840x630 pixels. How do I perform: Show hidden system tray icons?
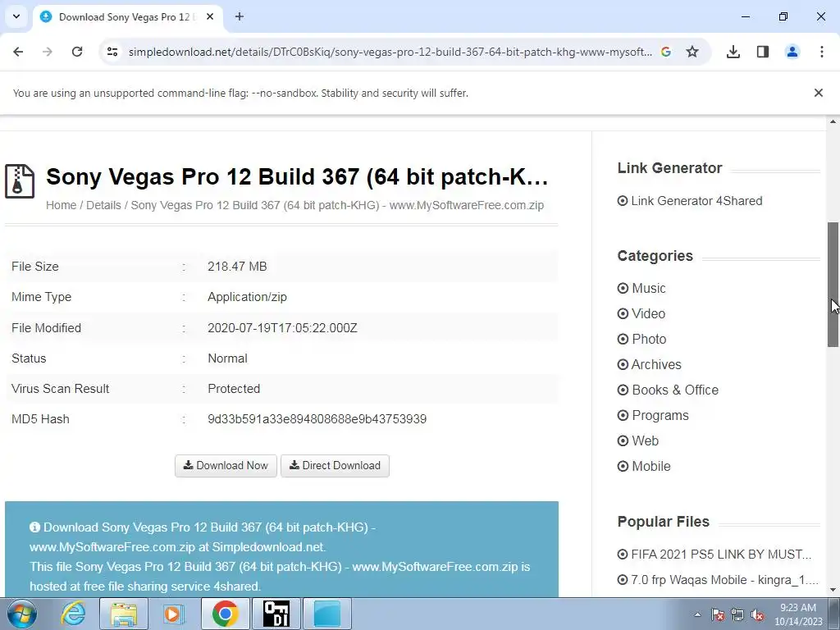click(x=697, y=614)
